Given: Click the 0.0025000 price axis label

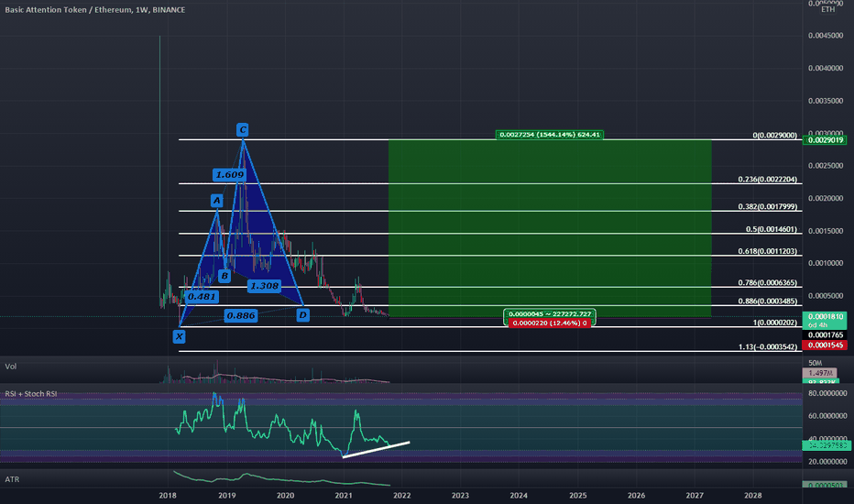Looking at the screenshot, I should coord(826,166).
